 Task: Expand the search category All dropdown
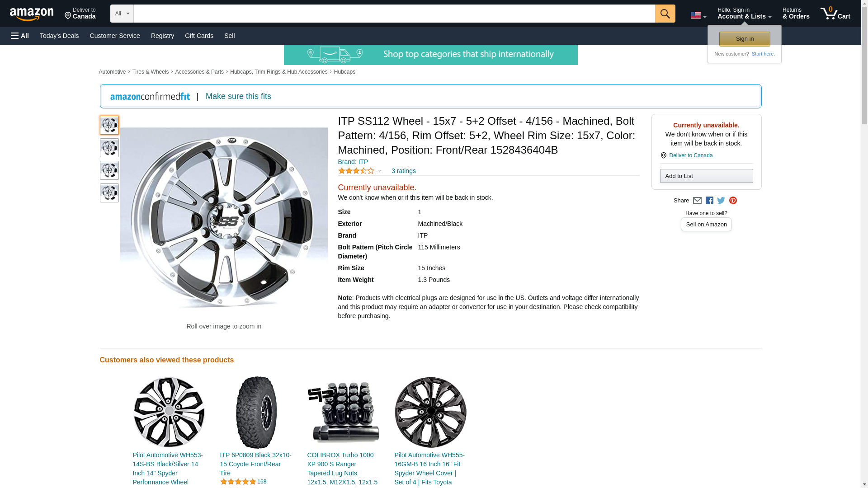coord(122,14)
